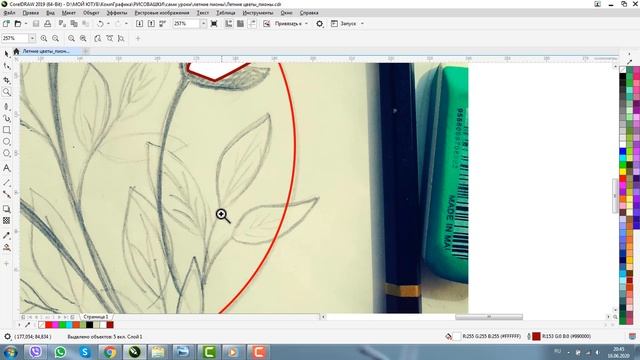This screenshot has width=640, height=360.
Task: Select the Drop Shadow tool
Action: [7, 209]
